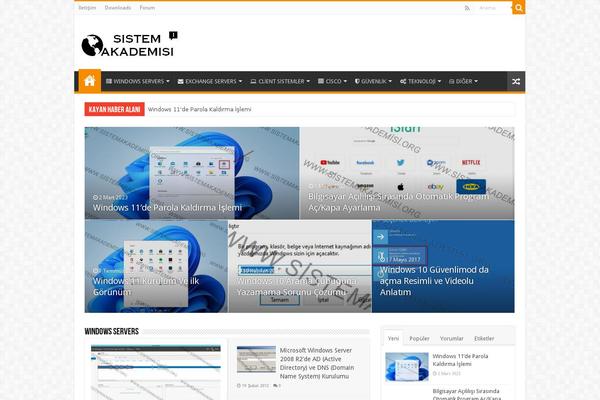Switch to the Yeni tab in sidebar
Screen dimensions: 600x400
[x=393, y=338]
